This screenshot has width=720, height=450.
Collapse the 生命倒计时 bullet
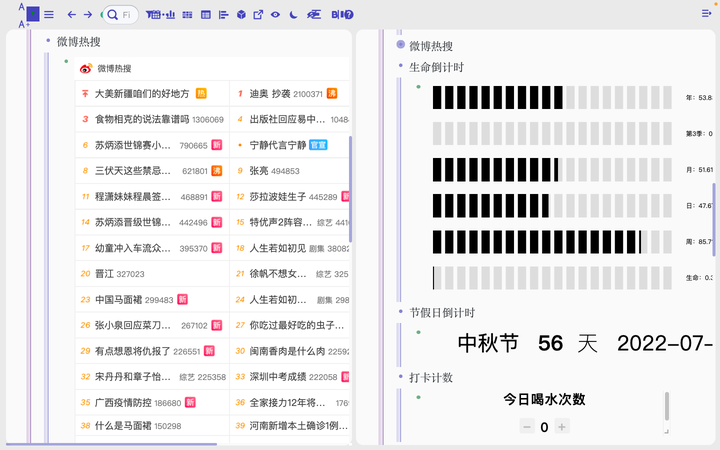click(x=400, y=67)
